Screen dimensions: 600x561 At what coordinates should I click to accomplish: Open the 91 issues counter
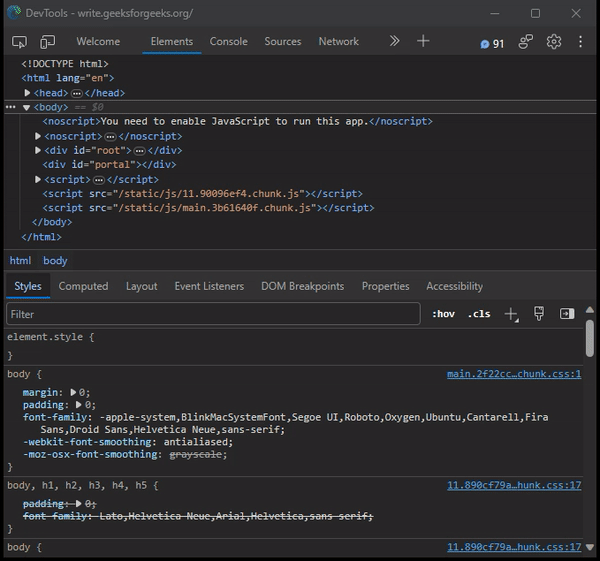tap(492, 43)
